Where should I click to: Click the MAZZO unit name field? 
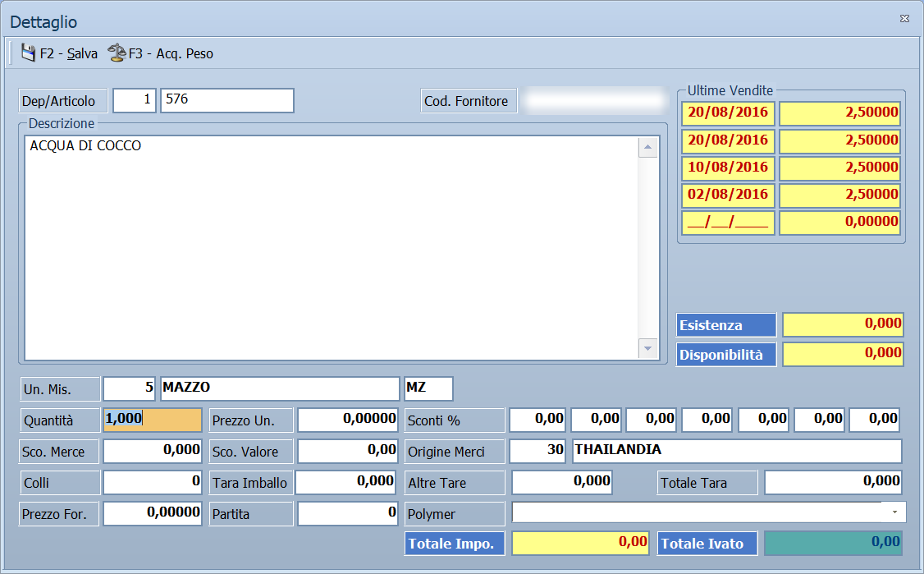(280, 388)
